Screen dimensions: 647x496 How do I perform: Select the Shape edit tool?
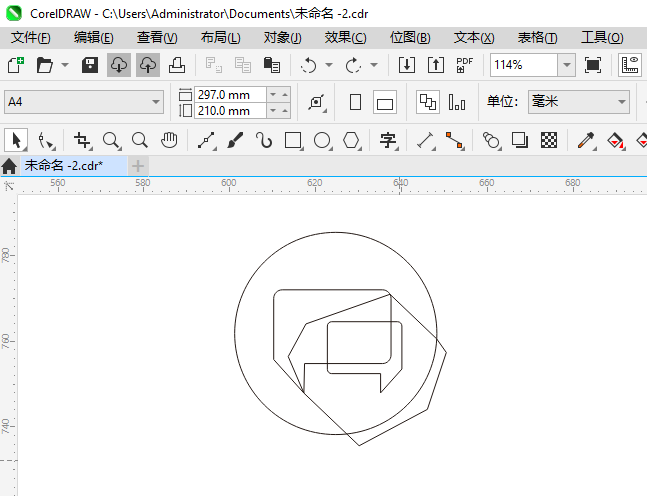coord(45,140)
